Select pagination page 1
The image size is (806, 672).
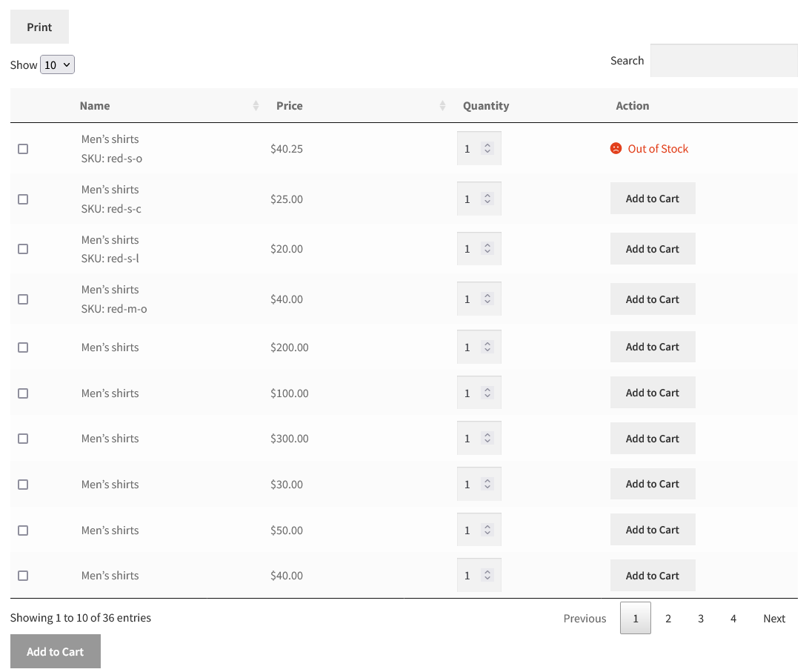(636, 619)
